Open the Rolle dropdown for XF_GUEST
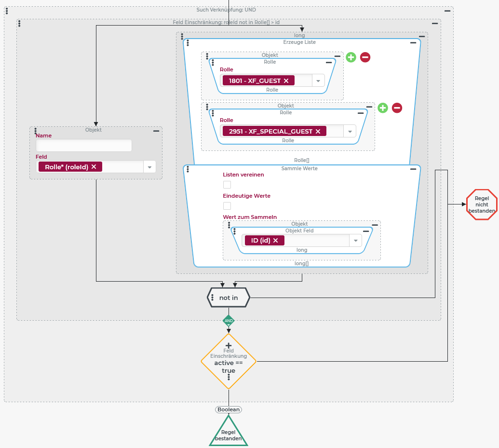Screen dimensions: 499x448 [x=318, y=81]
